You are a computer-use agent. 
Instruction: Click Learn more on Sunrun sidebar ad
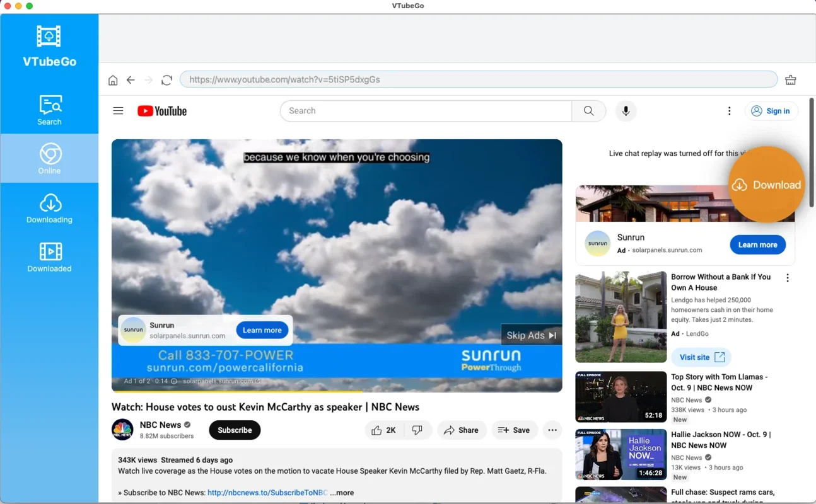coord(758,244)
